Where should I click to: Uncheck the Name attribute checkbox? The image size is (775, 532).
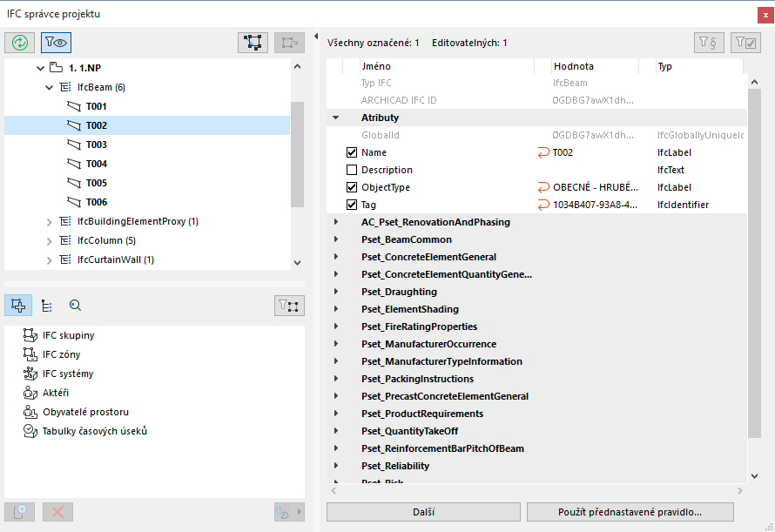tap(352, 152)
